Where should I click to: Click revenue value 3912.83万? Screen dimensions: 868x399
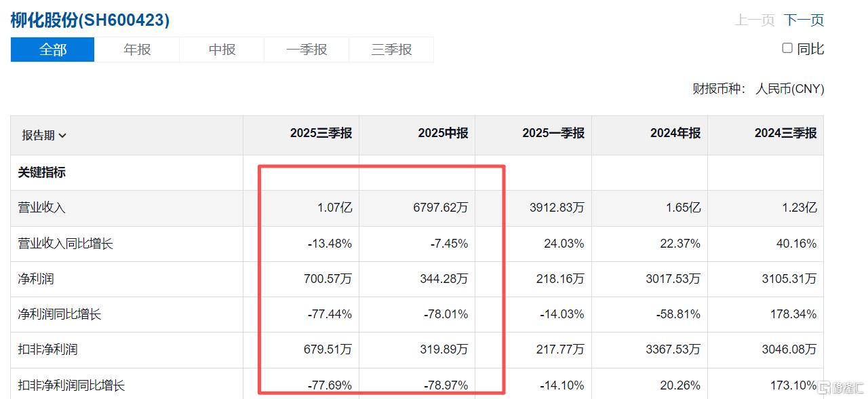tap(557, 208)
